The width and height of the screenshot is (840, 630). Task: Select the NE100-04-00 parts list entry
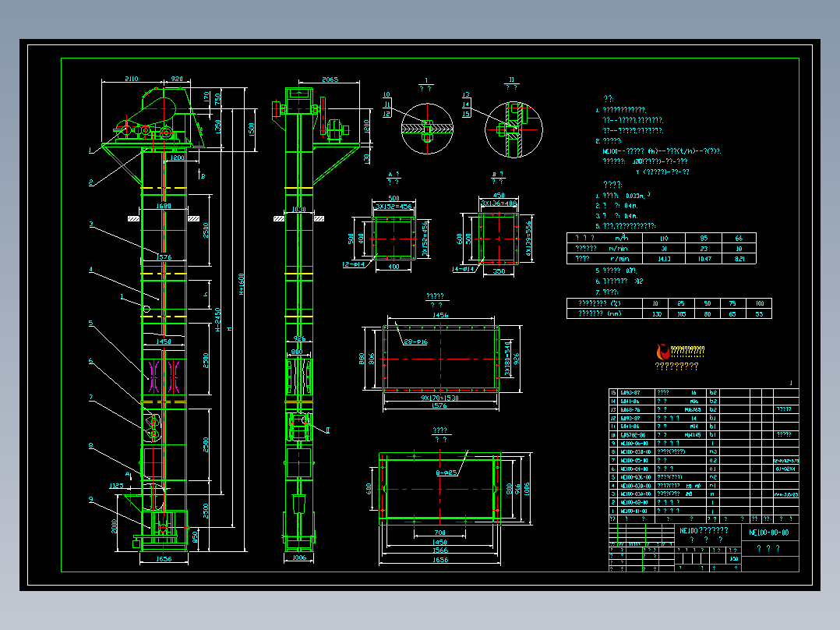coord(635,469)
